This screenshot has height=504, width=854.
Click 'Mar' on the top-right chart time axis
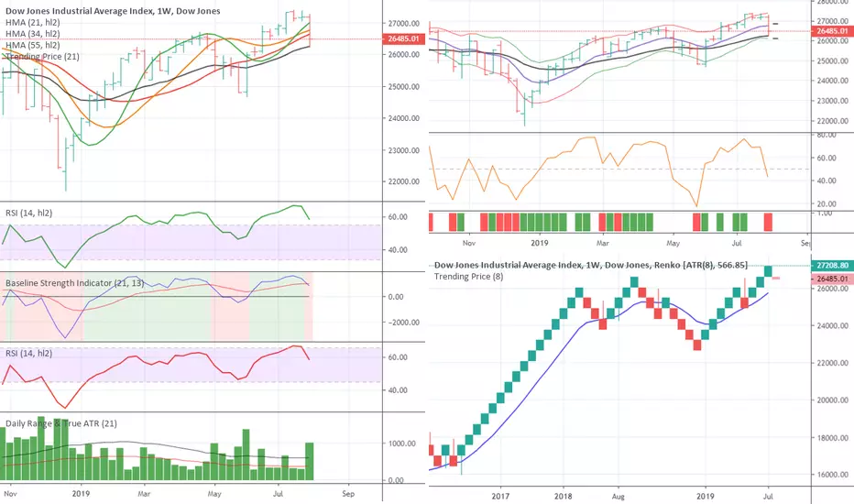pos(602,243)
